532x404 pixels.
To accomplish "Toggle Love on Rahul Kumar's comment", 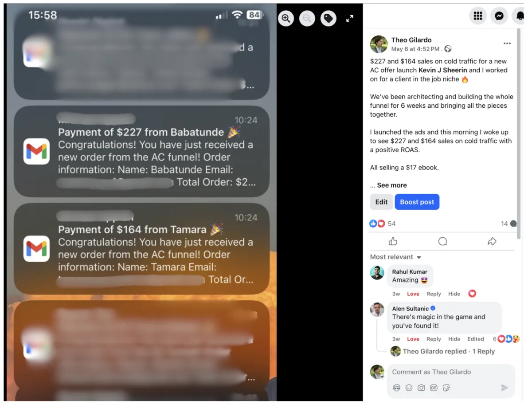I will click(413, 294).
